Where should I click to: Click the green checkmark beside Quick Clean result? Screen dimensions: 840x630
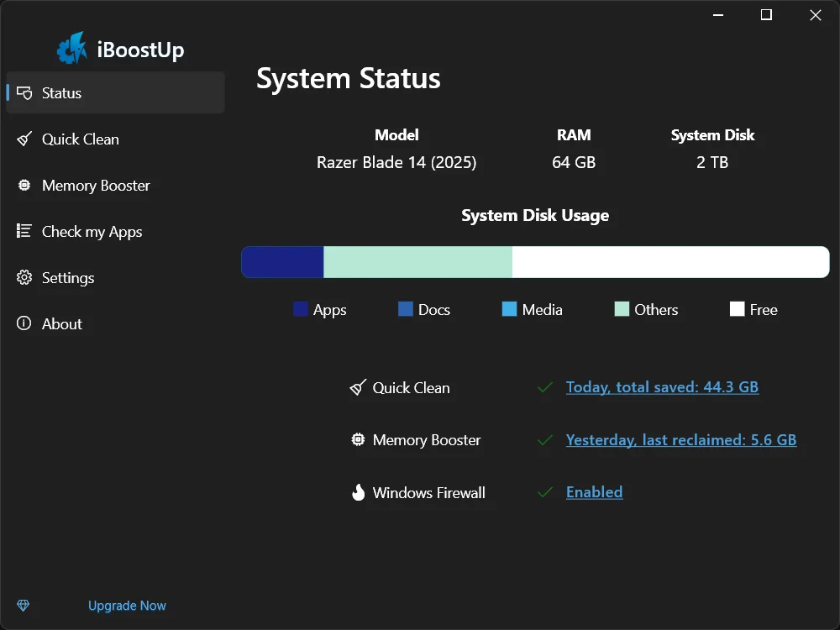545,387
